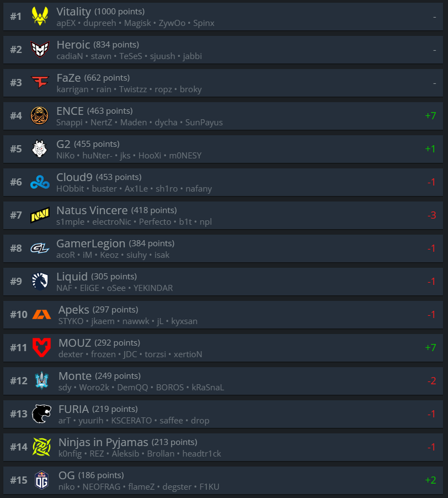
Task: Click the Ninjas in Pyjamas shuriken logo
Action: pyautogui.click(x=41, y=447)
